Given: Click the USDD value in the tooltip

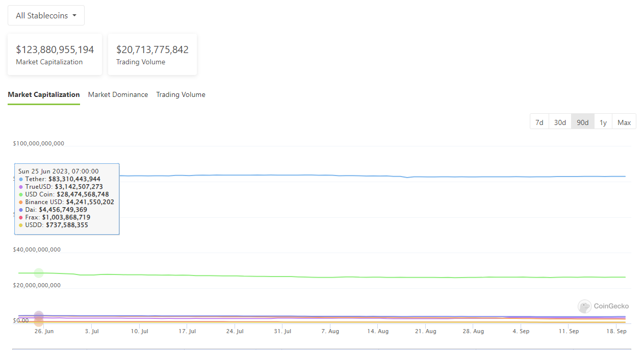Looking at the screenshot, I should click(67, 225).
